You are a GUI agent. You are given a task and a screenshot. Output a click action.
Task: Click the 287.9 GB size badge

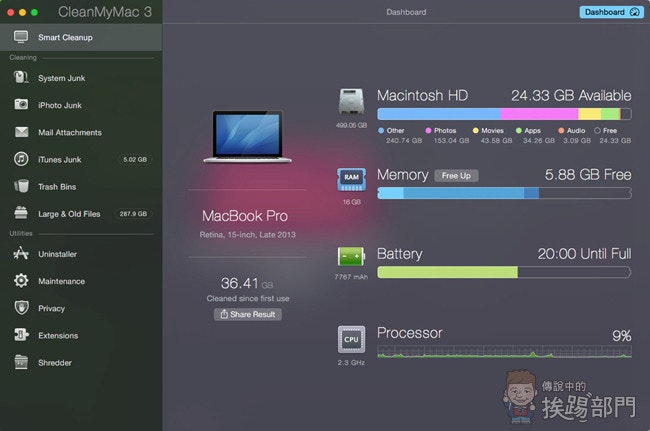133,214
